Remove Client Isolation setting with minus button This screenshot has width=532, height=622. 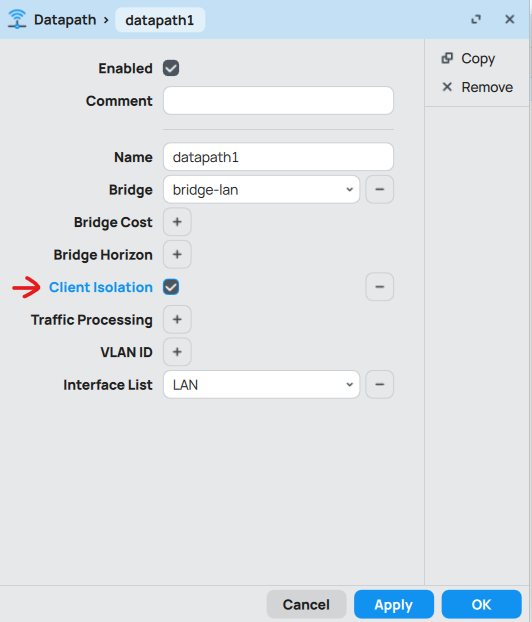(x=380, y=287)
